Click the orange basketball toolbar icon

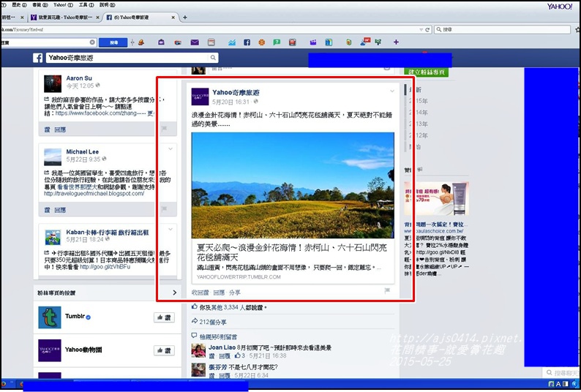point(262,42)
